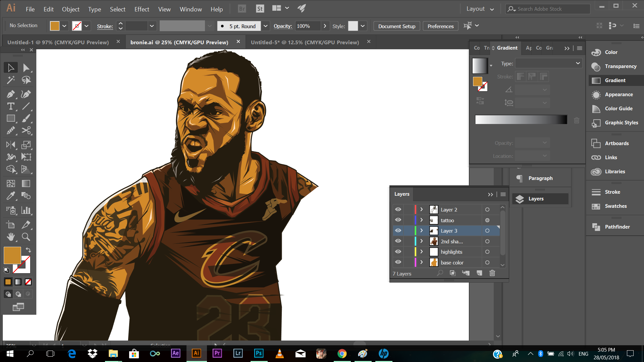Open the Paragraph panel

tap(540, 178)
